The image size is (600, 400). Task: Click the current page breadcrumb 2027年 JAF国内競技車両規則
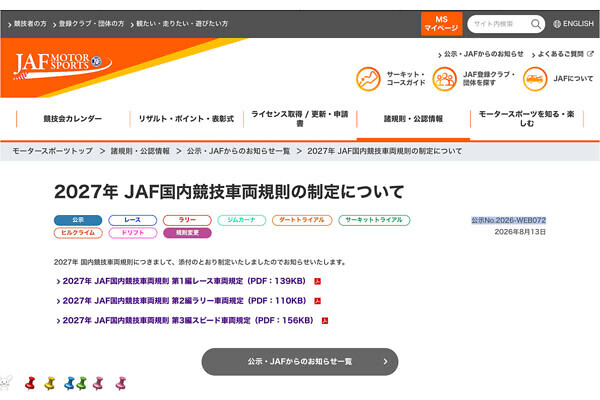coord(385,151)
